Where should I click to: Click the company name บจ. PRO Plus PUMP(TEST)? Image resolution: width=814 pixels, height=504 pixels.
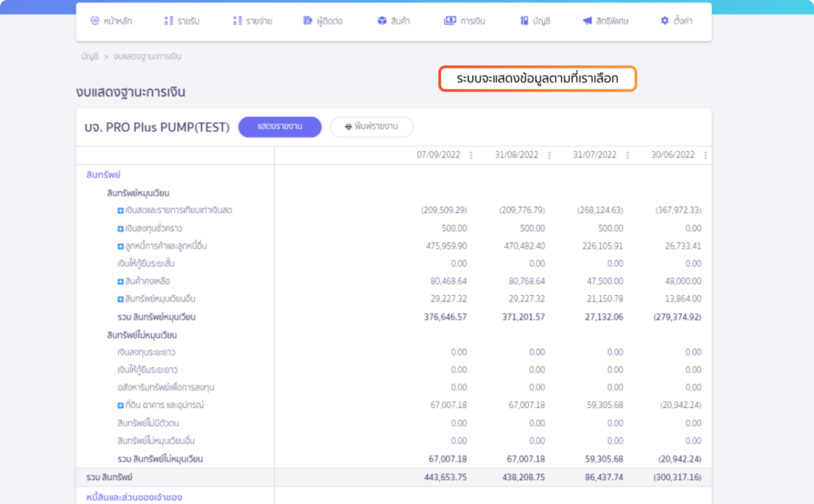click(157, 128)
